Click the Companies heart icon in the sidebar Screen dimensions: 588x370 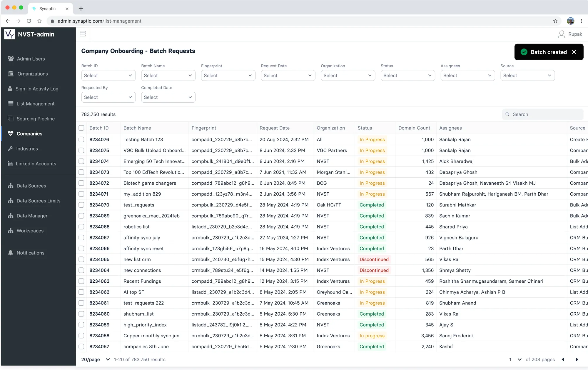11,134
